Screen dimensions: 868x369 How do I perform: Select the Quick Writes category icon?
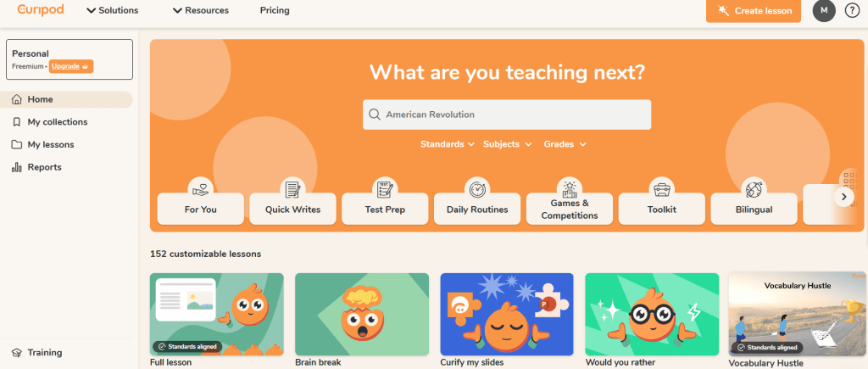click(x=292, y=190)
